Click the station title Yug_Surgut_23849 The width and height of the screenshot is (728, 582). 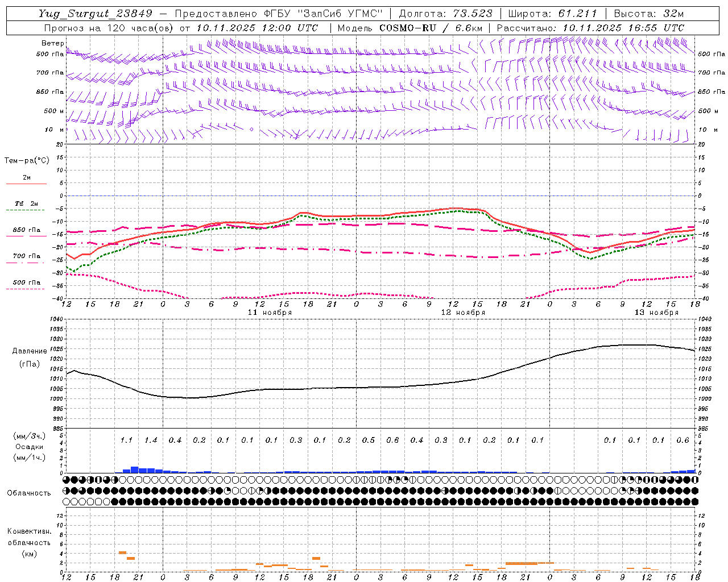pos(96,14)
